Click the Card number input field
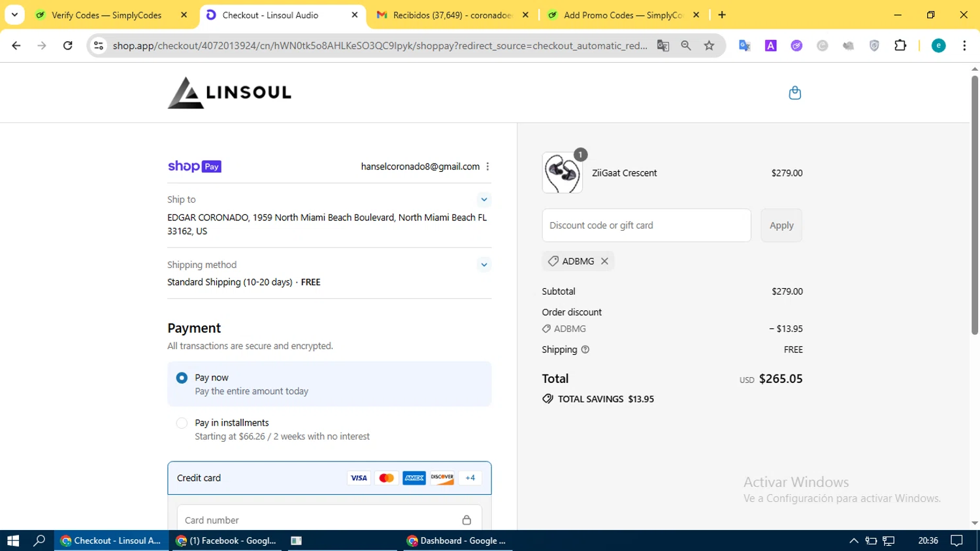The width and height of the screenshot is (980, 551). point(329,520)
